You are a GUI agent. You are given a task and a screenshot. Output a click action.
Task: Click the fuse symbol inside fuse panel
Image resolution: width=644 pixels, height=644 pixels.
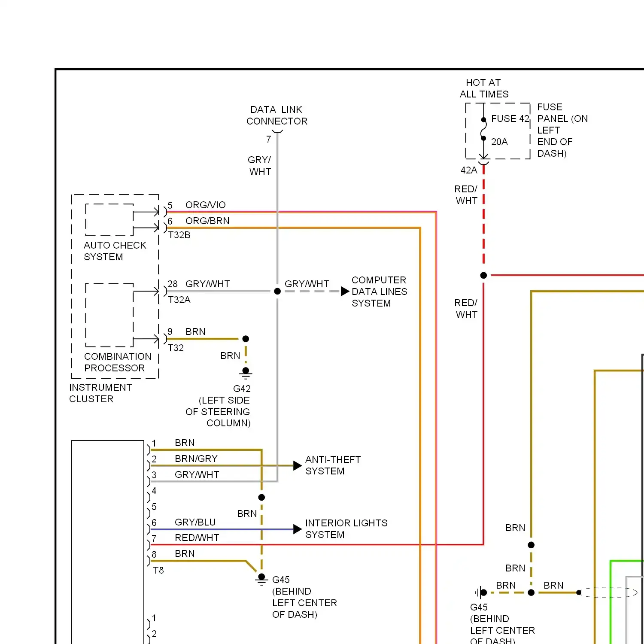(x=483, y=129)
